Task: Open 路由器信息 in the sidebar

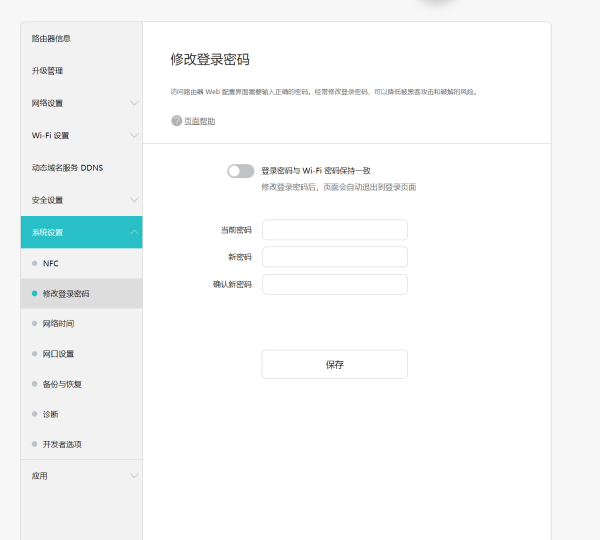Action: coord(52,39)
